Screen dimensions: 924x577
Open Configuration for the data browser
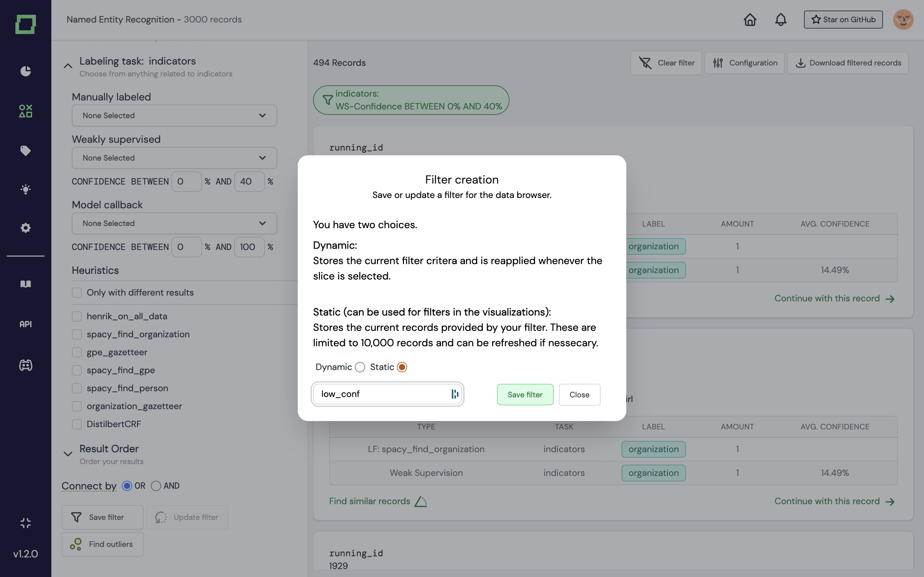(x=744, y=63)
